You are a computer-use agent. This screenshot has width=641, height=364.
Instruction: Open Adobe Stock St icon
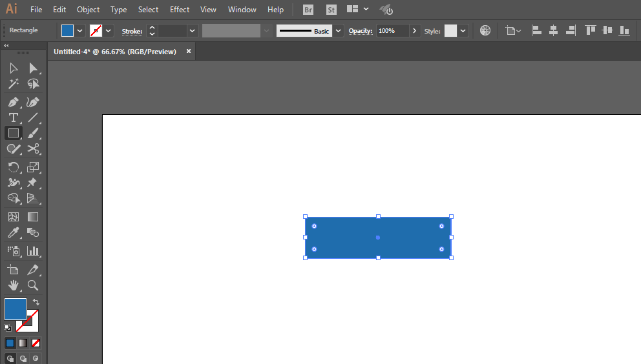tap(331, 10)
